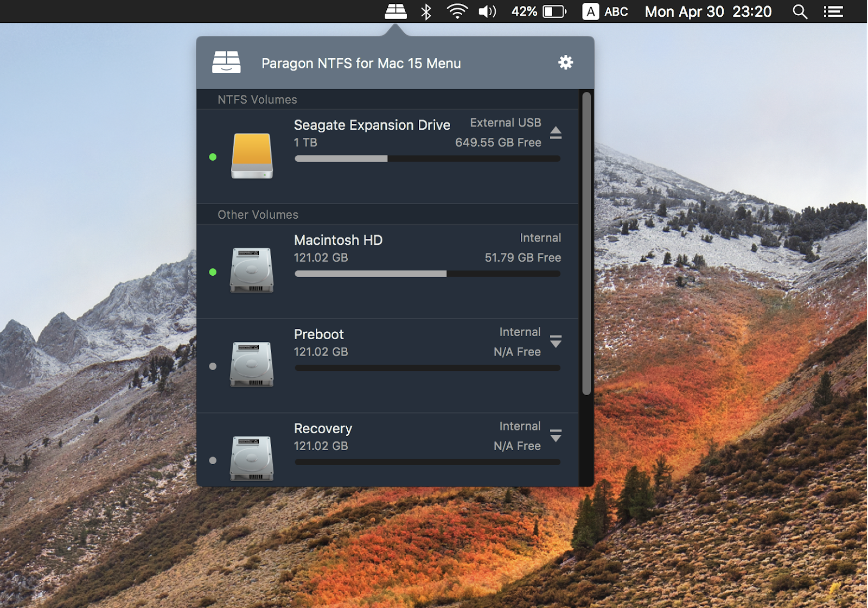Open ABC input source menu
Image resolution: width=868 pixels, height=608 pixels.
pyautogui.click(x=605, y=11)
